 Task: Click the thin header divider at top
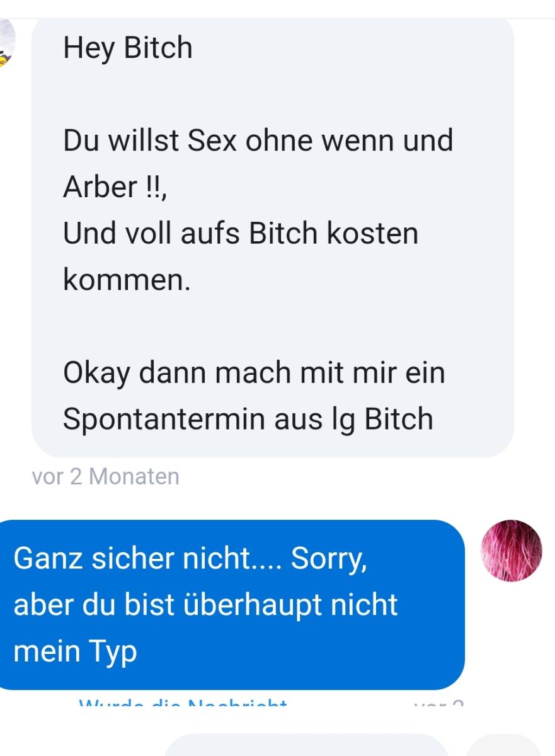pyautogui.click(x=277, y=19)
